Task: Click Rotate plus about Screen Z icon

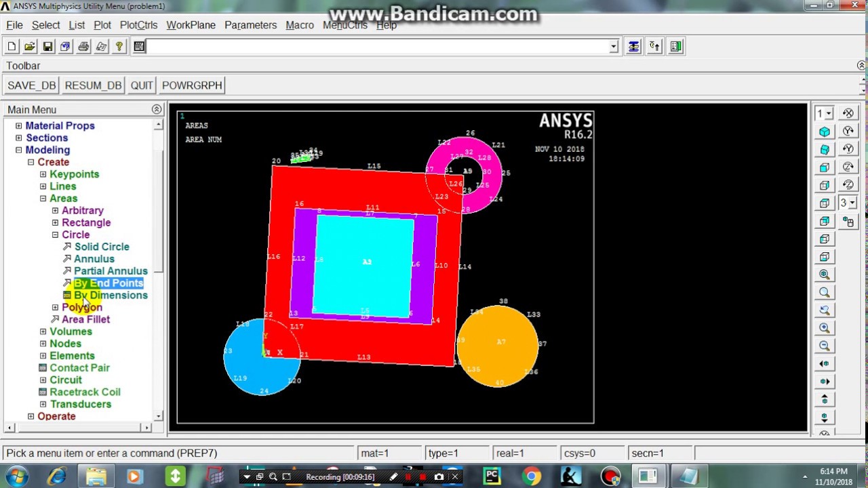Action: (x=848, y=167)
